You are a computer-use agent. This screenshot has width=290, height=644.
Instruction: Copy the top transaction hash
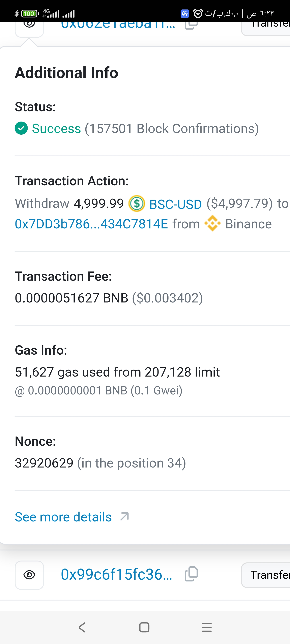click(191, 25)
